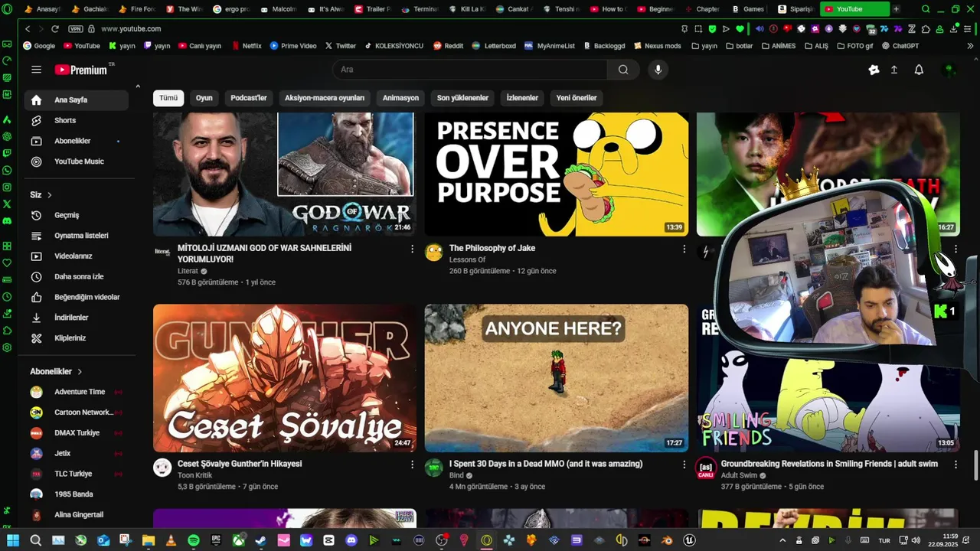980x551 pixels.
Task: Click the Windows Start button
Action: [13, 540]
